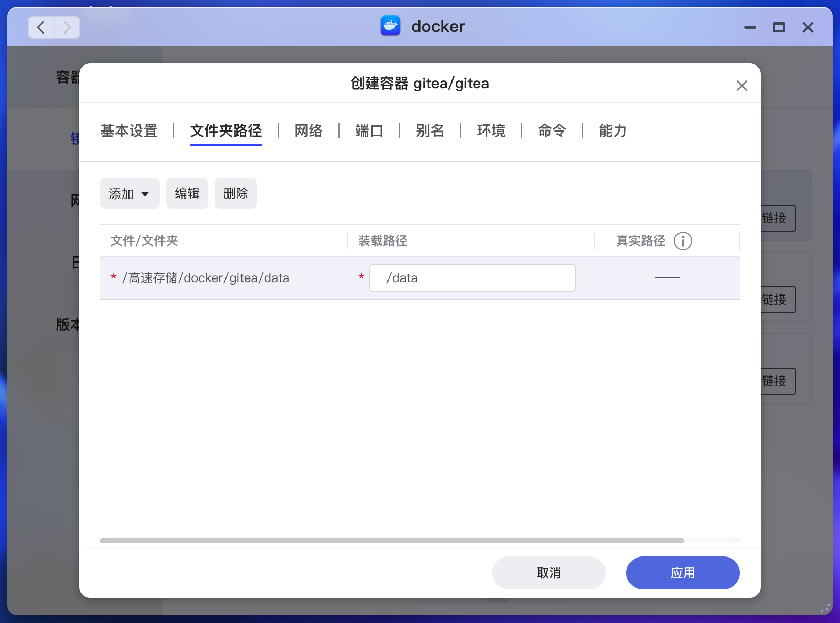
Task: Click the 取消 button
Action: (549, 573)
